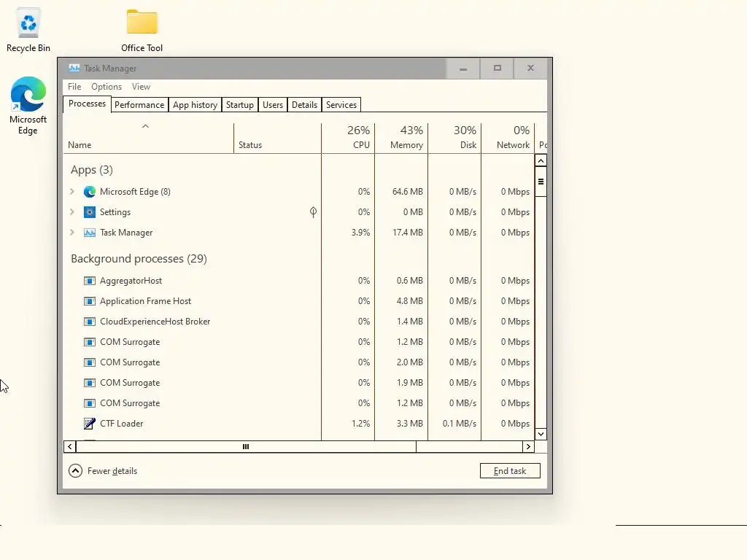The image size is (747, 560).
Task: Open the View menu
Action: point(141,87)
